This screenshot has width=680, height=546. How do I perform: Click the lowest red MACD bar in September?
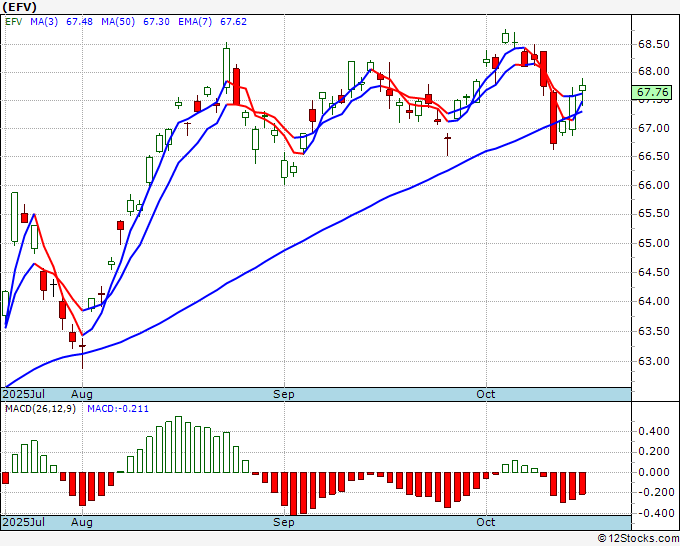pyautogui.click(x=294, y=494)
